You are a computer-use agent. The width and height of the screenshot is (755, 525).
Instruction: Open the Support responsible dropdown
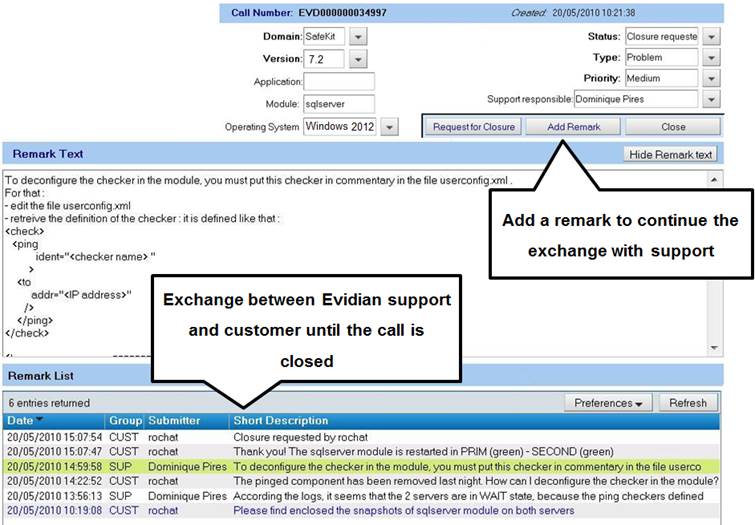coord(711,100)
